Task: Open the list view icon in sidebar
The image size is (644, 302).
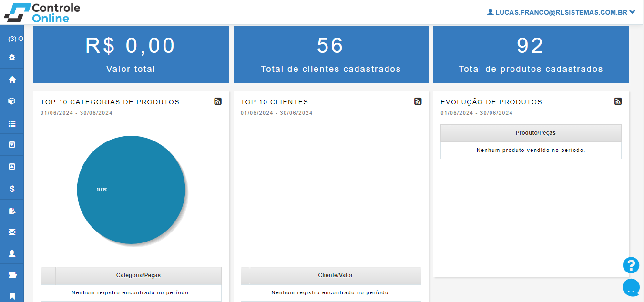Action: (12, 123)
